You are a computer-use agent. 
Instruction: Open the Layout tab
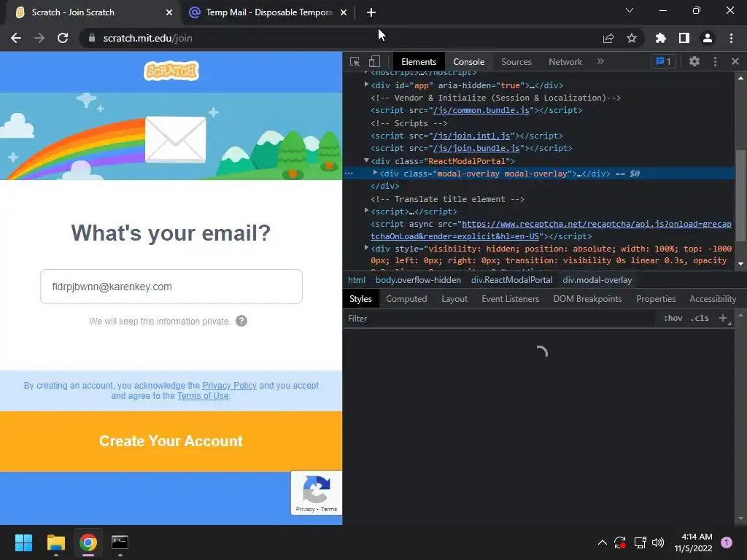[454, 298]
